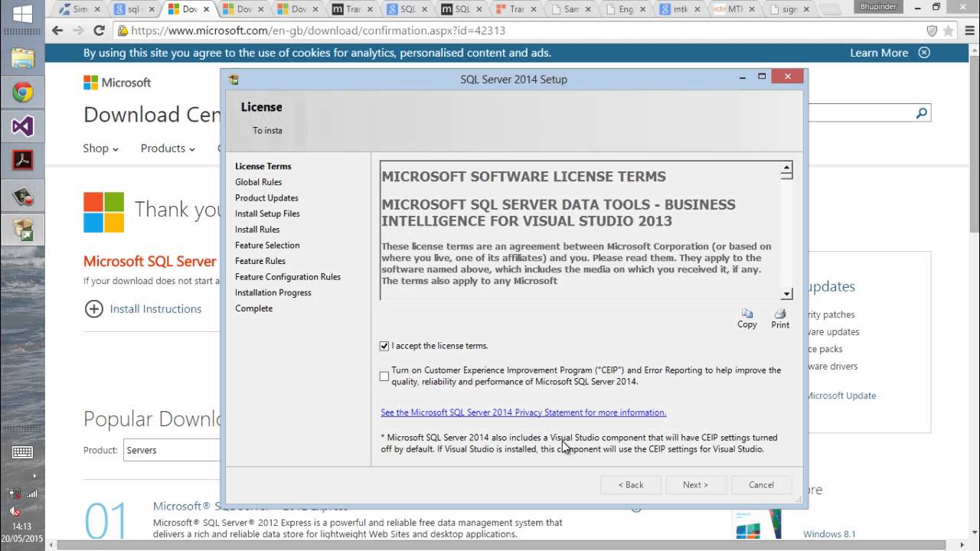Open the Chrome menu hamburger icon

[969, 31]
